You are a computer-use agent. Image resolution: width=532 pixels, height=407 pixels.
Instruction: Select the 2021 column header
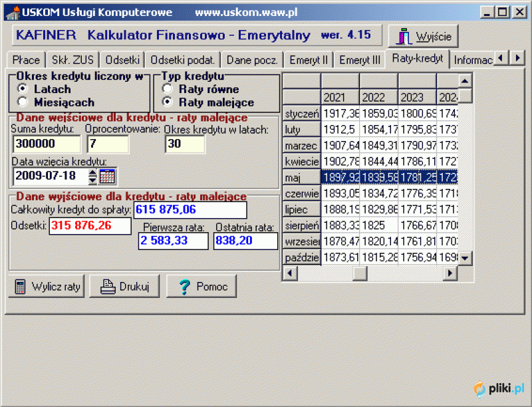[340, 97]
